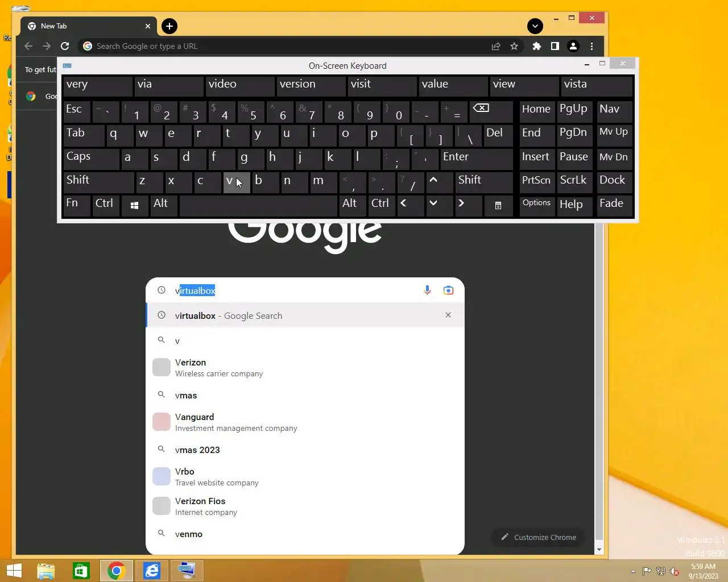Click the voice search microphone icon
Viewport: 728px width, 582px height.
point(427,290)
